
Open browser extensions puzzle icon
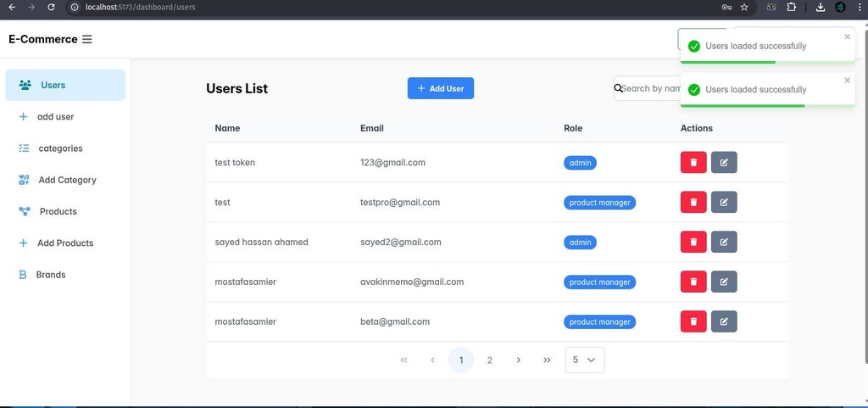tap(792, 7)
